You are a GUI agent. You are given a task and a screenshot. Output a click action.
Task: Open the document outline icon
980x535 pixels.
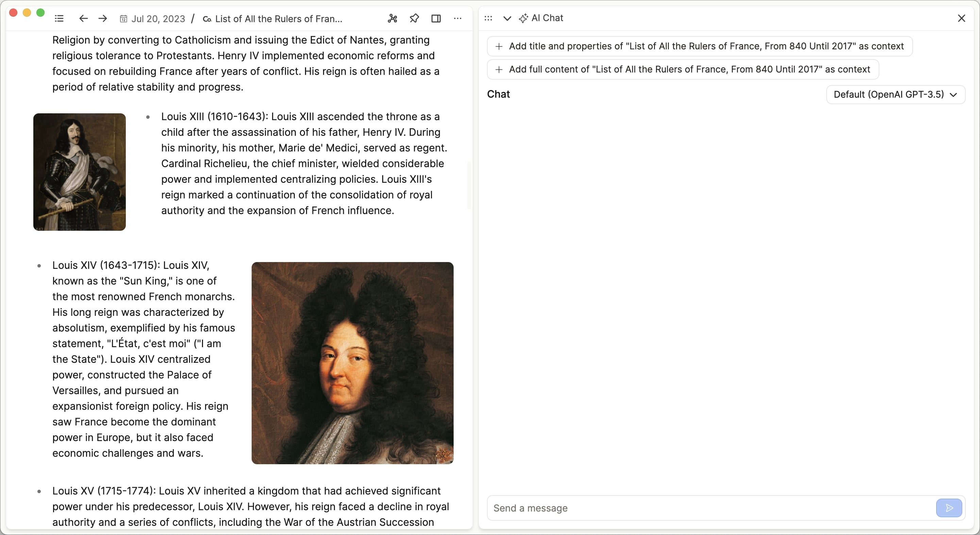pos(59,18)
